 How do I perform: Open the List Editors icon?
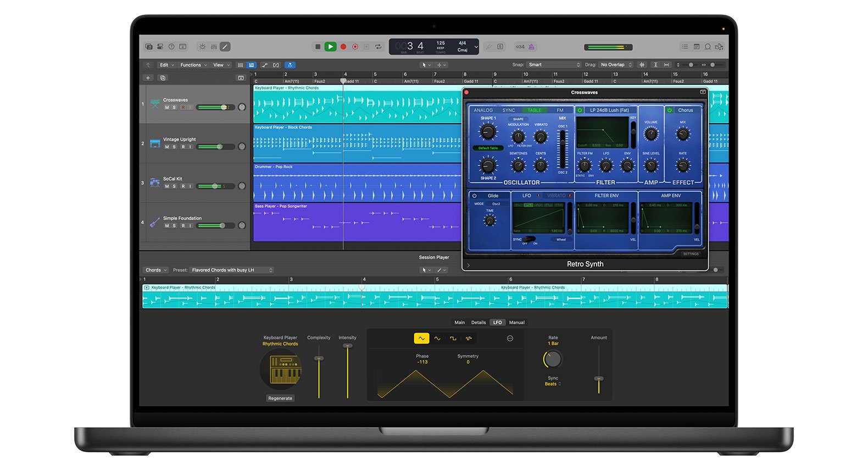pyautogui.click(x=685, y=47)
